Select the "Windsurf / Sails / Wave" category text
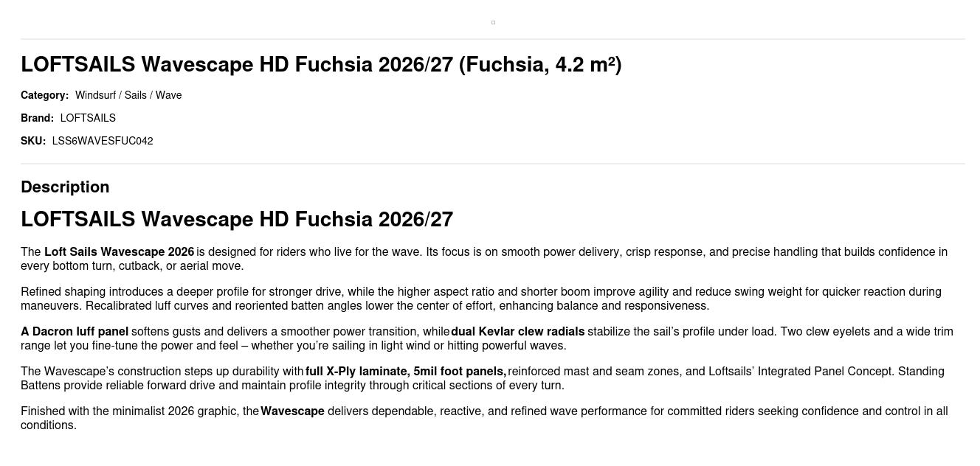This screenshot has width=980, height=466. tap(128, 95)
